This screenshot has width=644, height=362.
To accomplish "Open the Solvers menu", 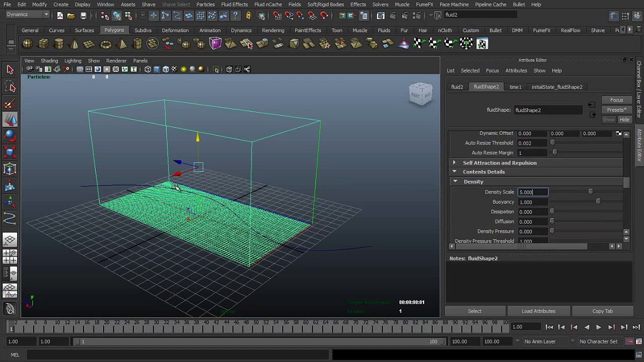I will pyautogui.click(x=380, y=5).
